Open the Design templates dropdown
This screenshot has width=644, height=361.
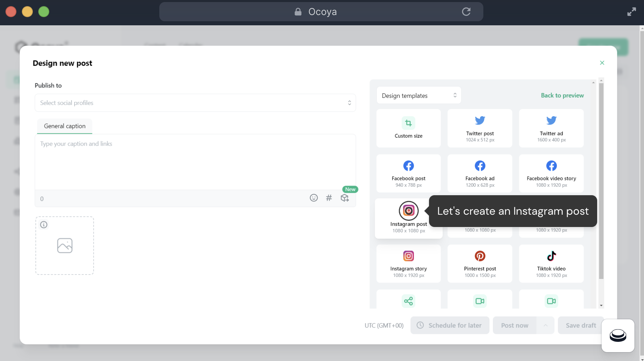419,95
